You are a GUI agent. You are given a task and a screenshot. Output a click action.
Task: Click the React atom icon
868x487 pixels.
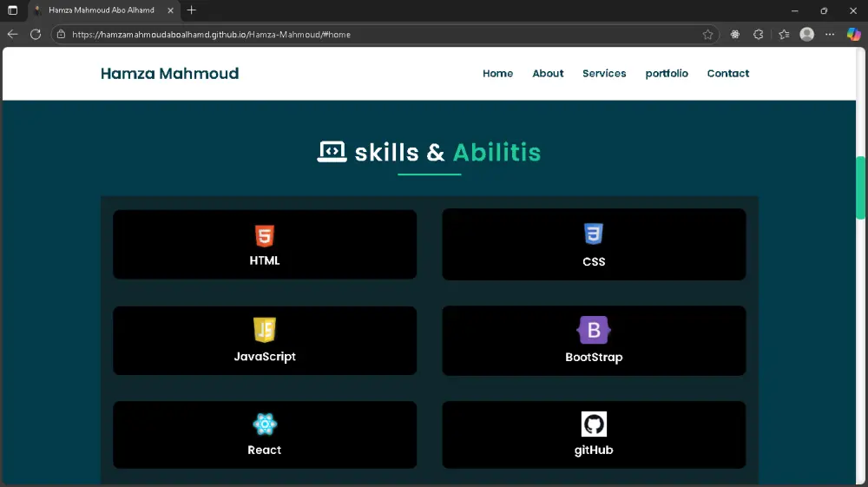pos(265,424)
